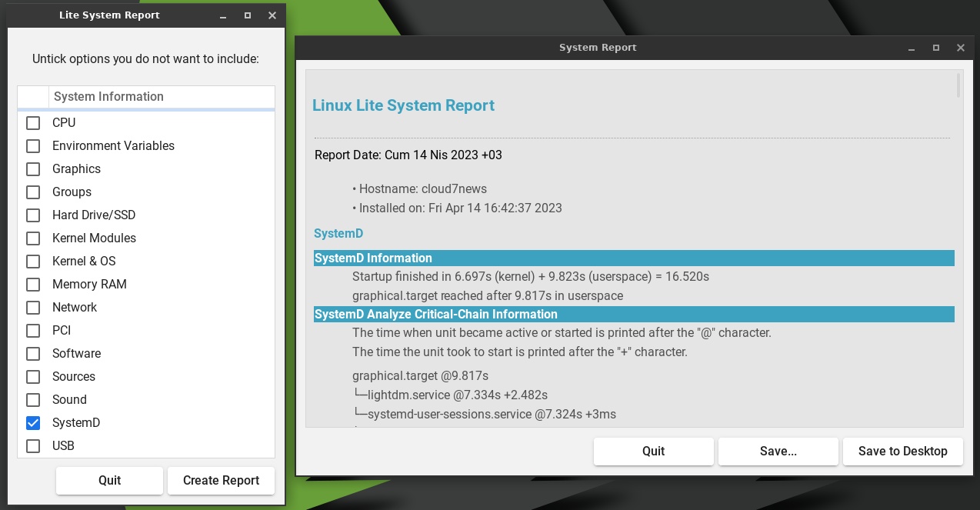Screen dimensions: 980x510
Task: Close the Lite System Report window
Action: point(272,15)
